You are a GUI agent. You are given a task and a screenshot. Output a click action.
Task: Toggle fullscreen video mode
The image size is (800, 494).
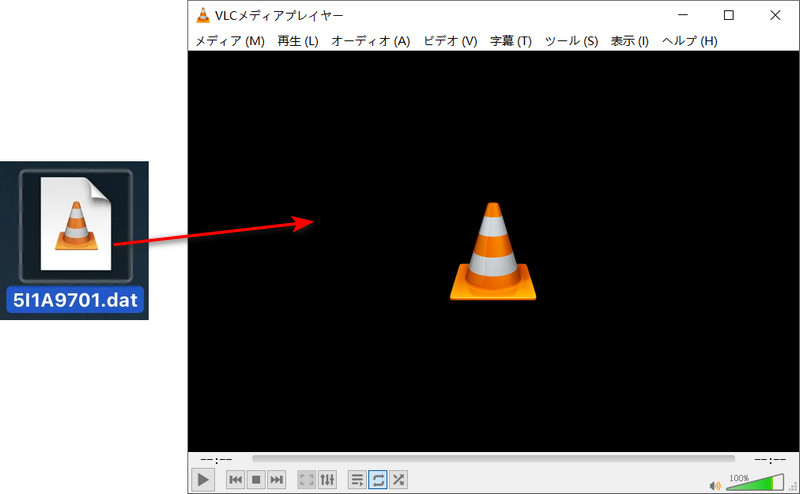point(307,480)
